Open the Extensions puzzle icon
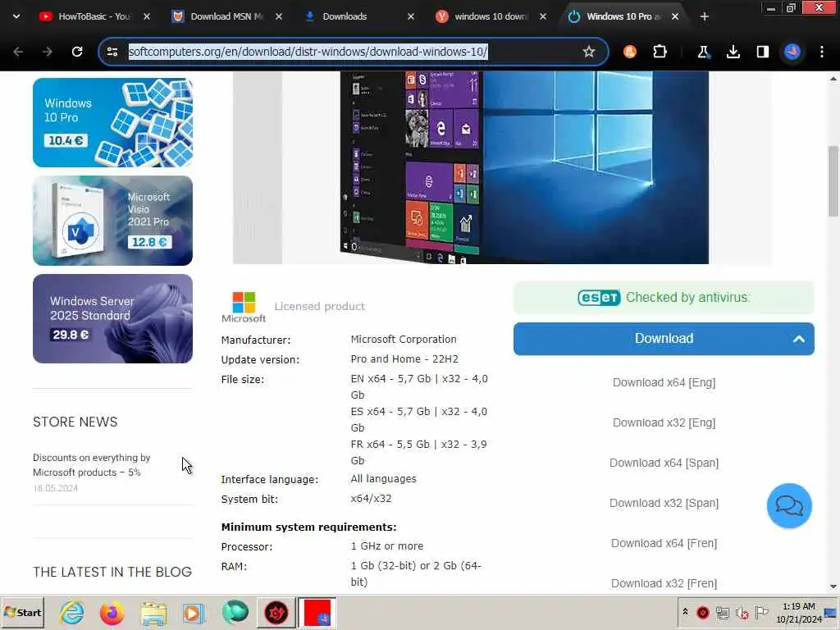Image resolution: width=840 pixels, height=630 pixels. 660,52
